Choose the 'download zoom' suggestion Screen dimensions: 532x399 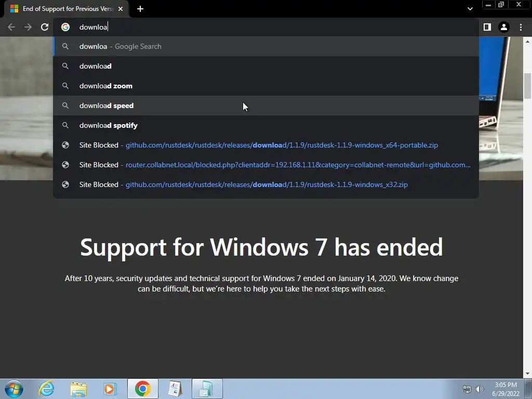coord(266,86)
